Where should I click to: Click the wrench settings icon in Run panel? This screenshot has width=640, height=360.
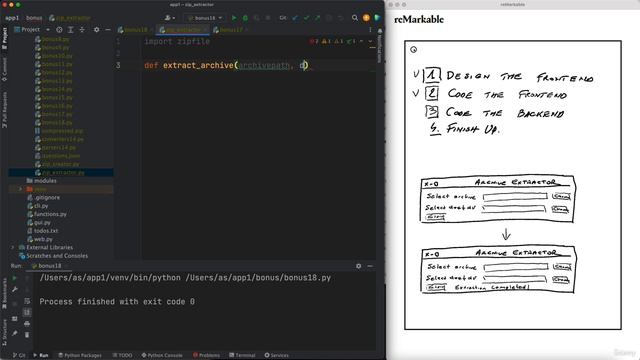(x=15, y=289)
